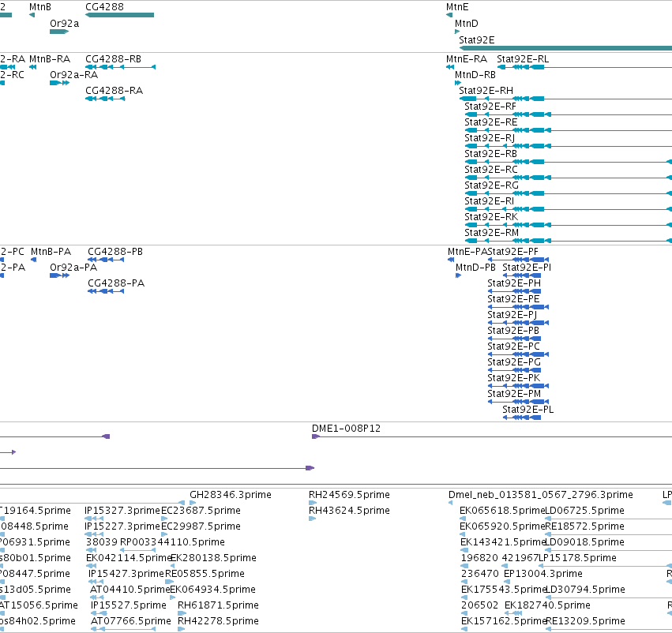The image size is (672, 633).
Task: Click EST EP13004.3prime
Action: coord(543,574)
